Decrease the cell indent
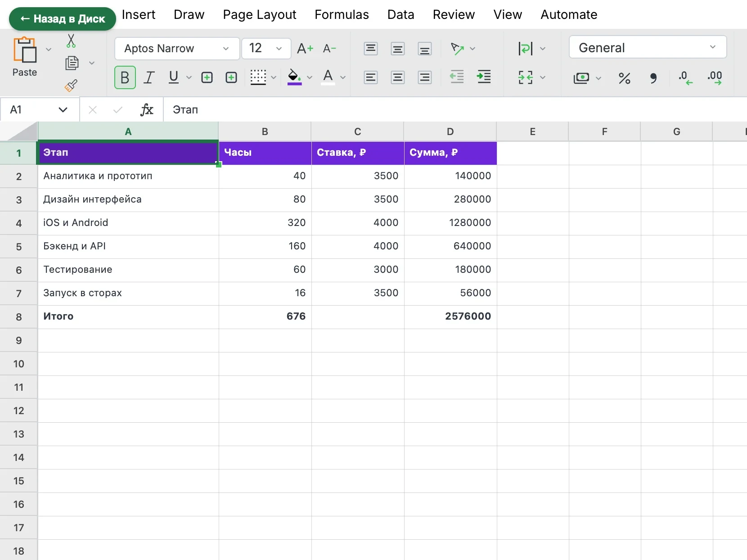Image resolution: width=747 pixels, height=560 pixels. click(x=457, y=77)
